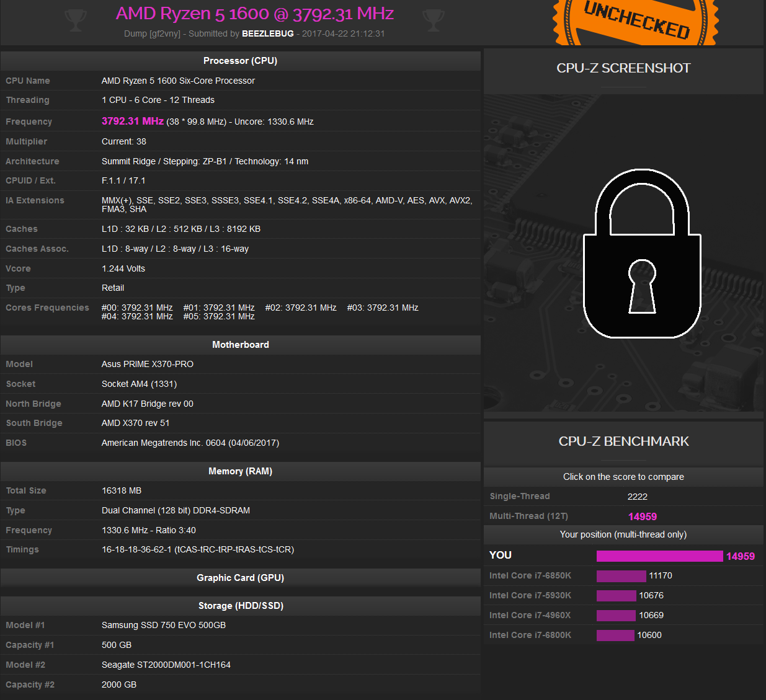This screenshot has height=700, width=766.
Task: Click 'AMD K17 Bridge rev 00' value
Action: 148,404
